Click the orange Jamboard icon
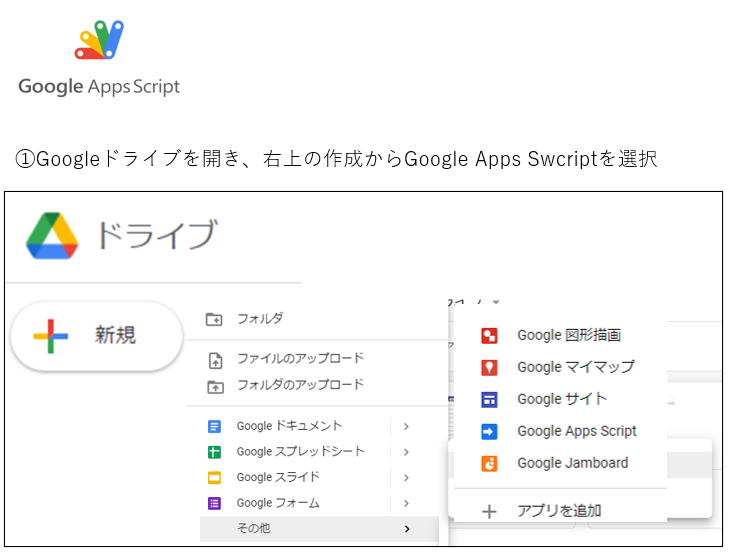Image resolution: width=730 pixels, height=554 pixels. pos(489,464)
